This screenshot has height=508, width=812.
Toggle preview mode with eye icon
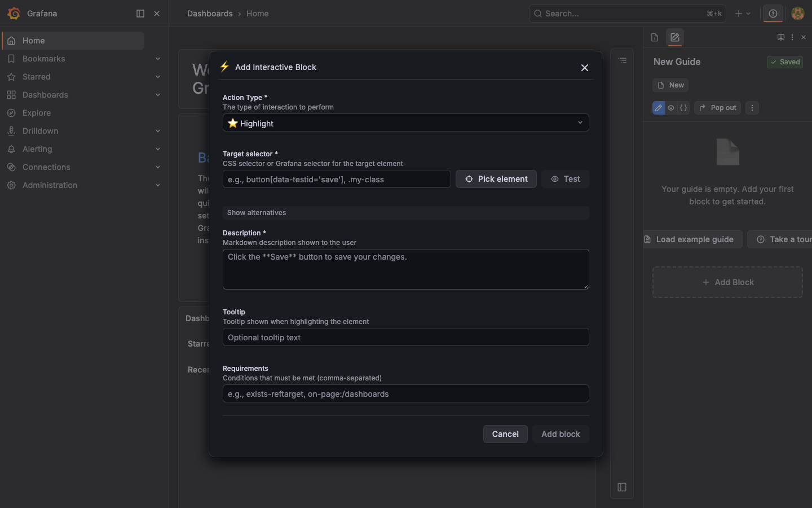pyautogui.click(x=671, y=108)
